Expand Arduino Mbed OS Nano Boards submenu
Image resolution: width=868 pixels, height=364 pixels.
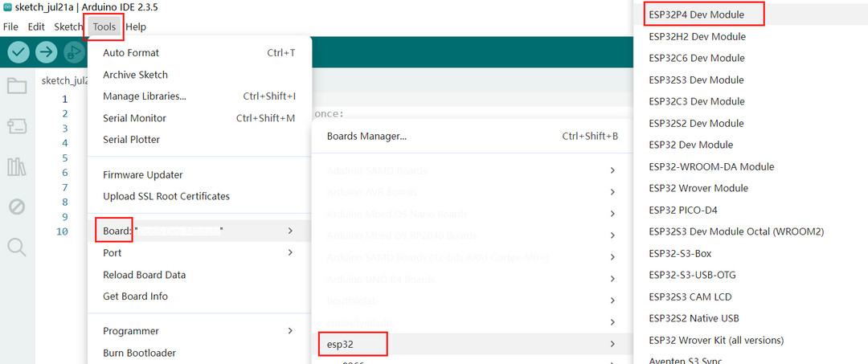(x=473, y=214)
